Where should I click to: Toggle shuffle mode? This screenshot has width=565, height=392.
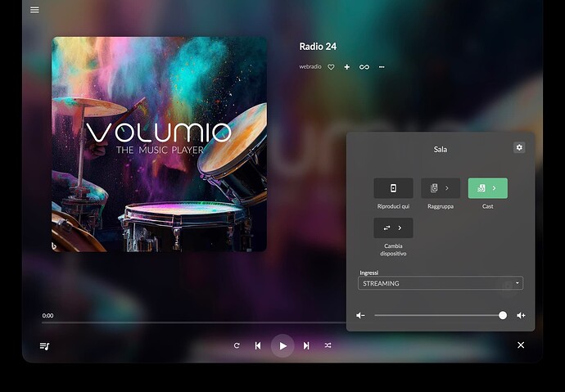pyautogui.click(x=328, y=345)
